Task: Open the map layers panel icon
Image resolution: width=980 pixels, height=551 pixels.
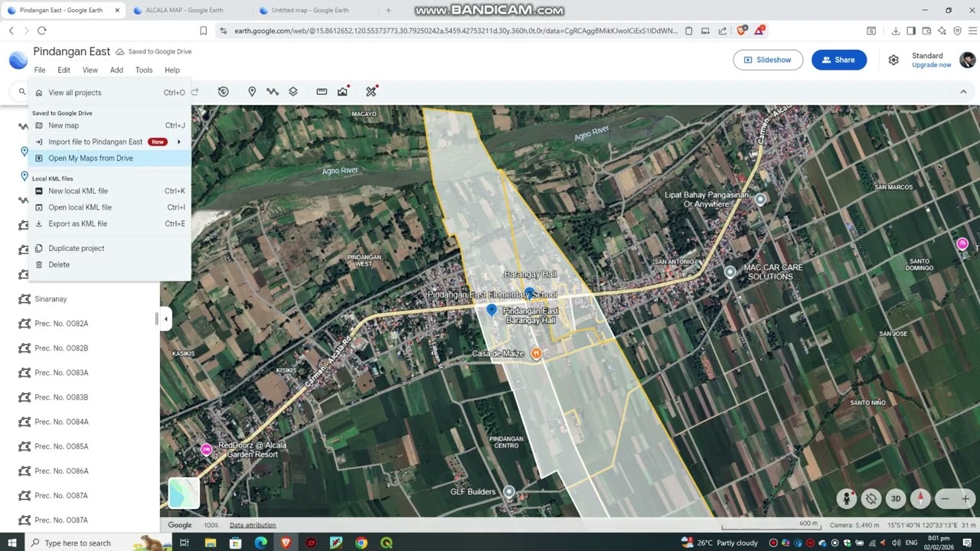Action: click(x=293, y=92)
